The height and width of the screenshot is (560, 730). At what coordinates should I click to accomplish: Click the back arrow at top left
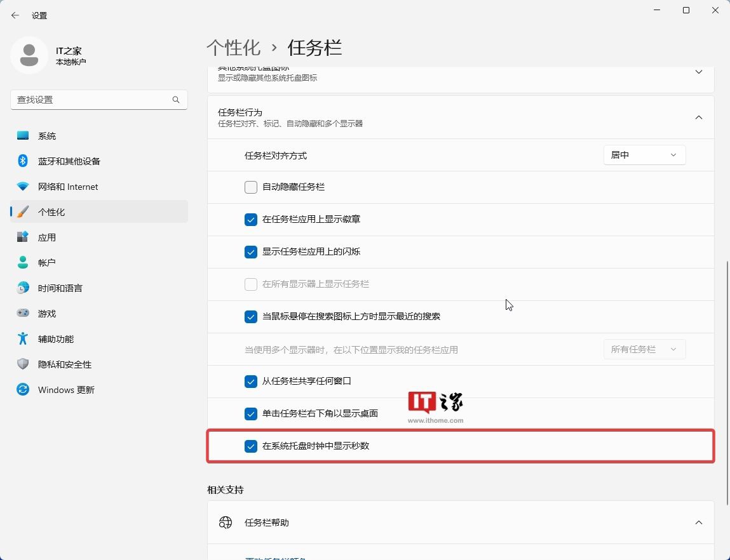coord(15,15)
